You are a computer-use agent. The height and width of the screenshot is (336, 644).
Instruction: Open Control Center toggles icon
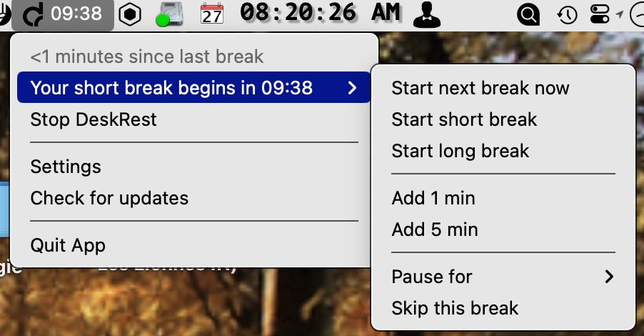600,14
